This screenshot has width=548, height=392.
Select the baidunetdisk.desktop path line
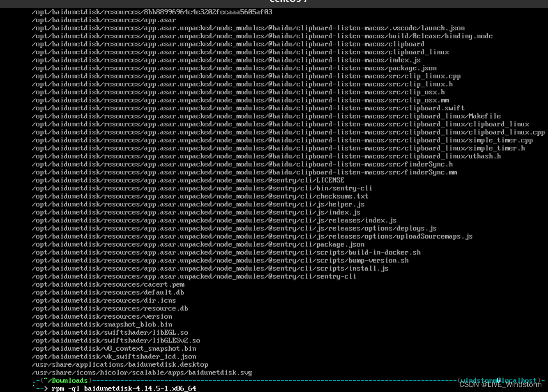point(120,364)
